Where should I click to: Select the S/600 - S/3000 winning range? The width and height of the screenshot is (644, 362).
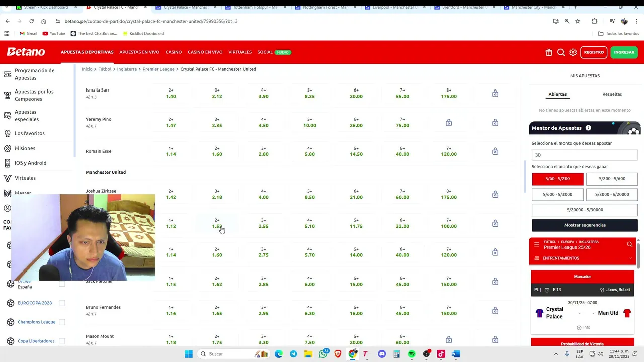click(x=557, y=194)
